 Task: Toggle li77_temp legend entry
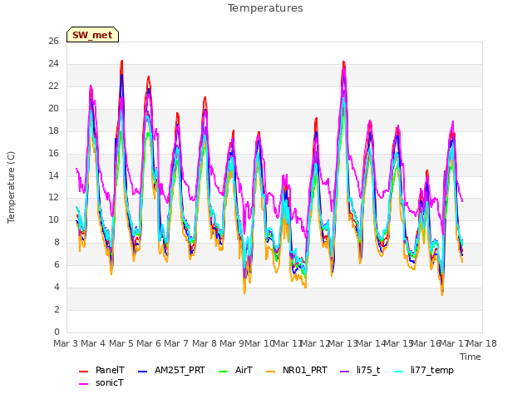(424, 370)
